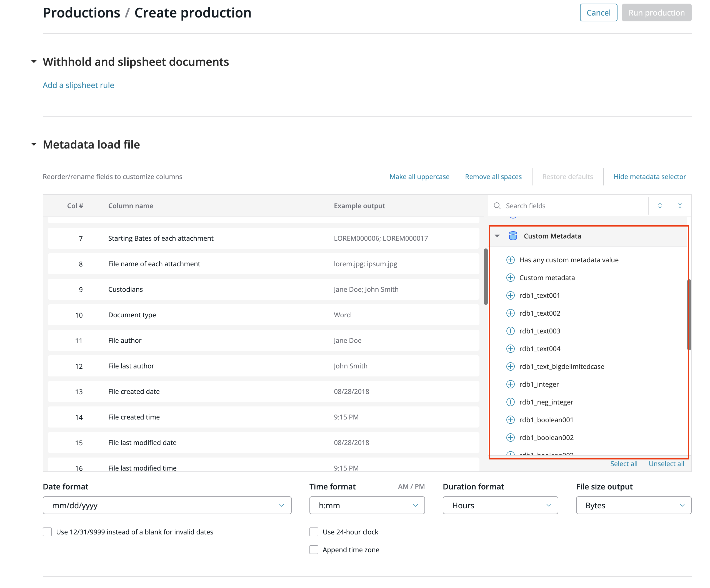The image size is (710, 588).
Task: Toggle Append time zone checkbox
Action: (314, 550)
